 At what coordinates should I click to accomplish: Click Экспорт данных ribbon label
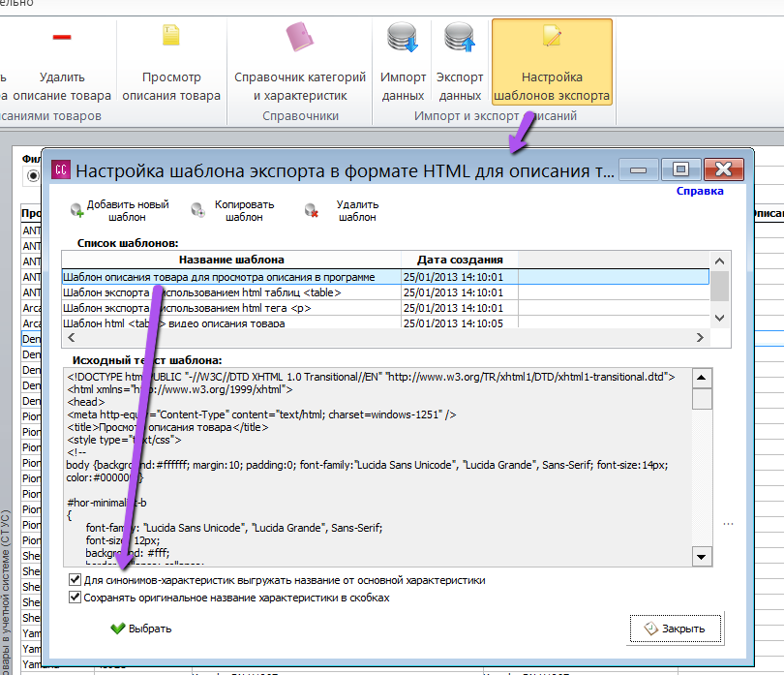pos(460,86)
